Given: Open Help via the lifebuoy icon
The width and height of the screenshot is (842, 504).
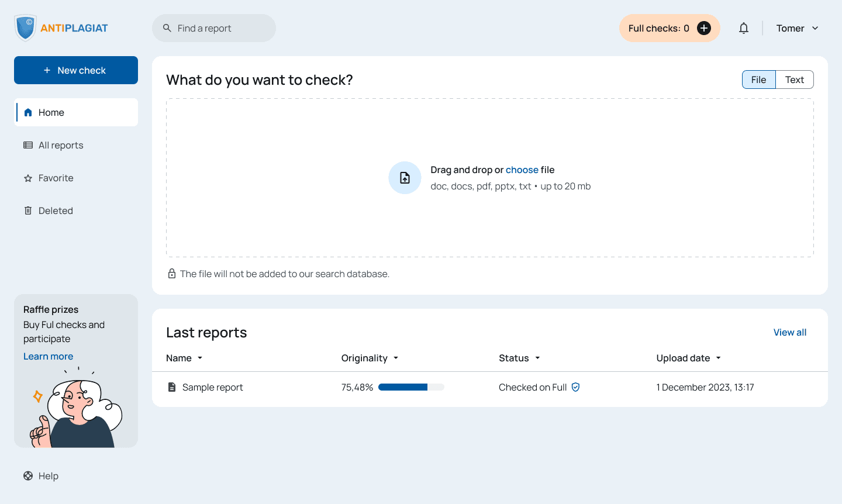Looking at the screenshot, I should click(28, 476).
